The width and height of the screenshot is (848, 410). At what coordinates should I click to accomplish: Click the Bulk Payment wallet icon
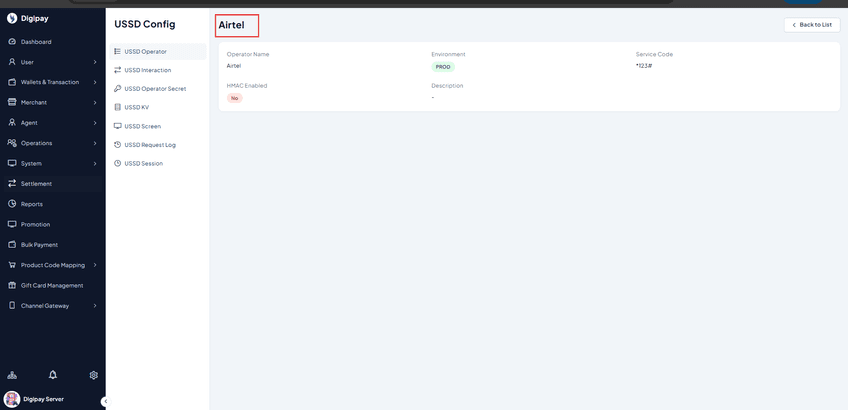12,244
